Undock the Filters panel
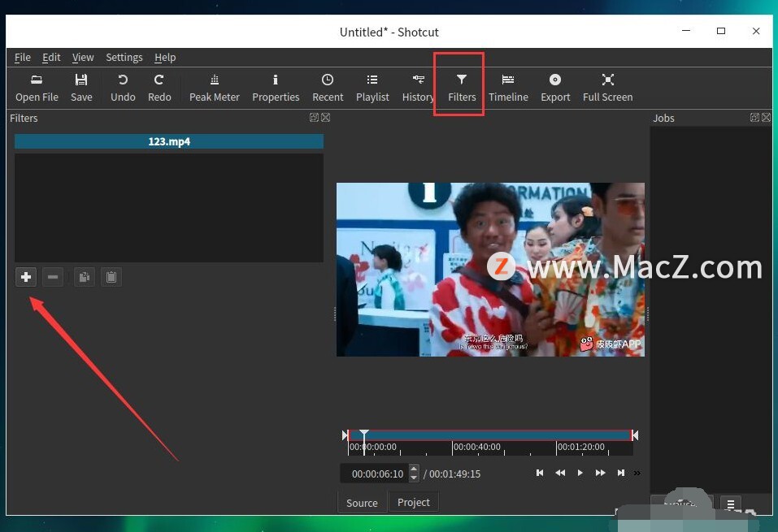Screen dimensions: 778x532 [x=314, y=118]
